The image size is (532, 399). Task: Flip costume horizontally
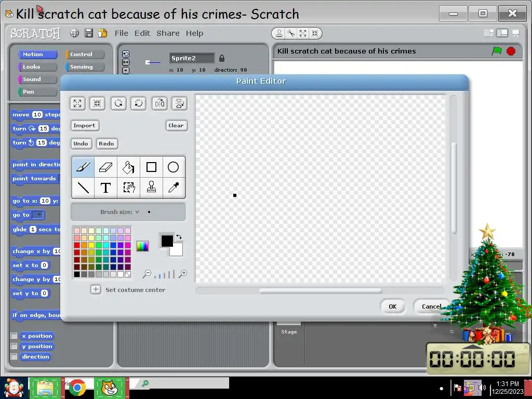[159, 103]
